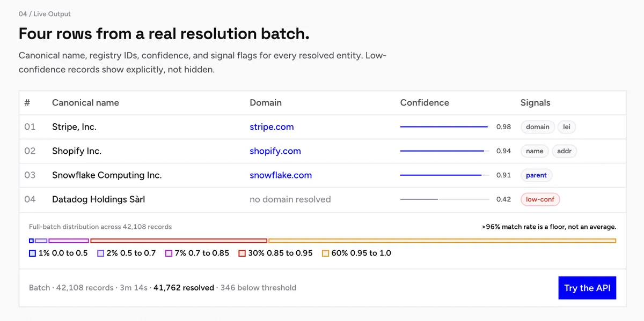This screenshot has height=321, width=644.
Task: Click the '346 below threshold' batch stat
Action: 258,288
